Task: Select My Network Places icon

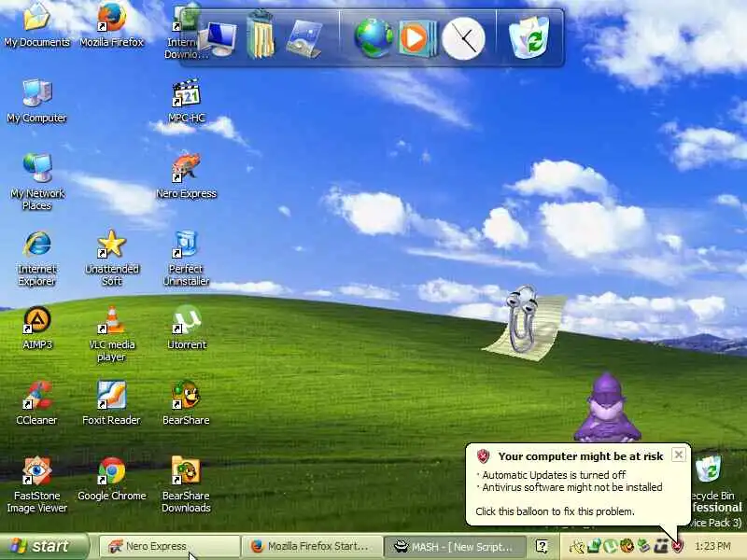Action: point(37,182)
